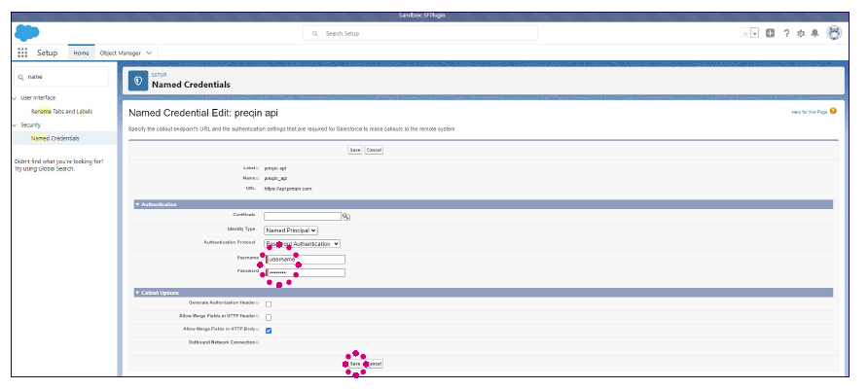Image resolution: width=868 pixels, height=389 pixels.
Task: Click the bottom Cancel button
Action: [x=374, y=364]
